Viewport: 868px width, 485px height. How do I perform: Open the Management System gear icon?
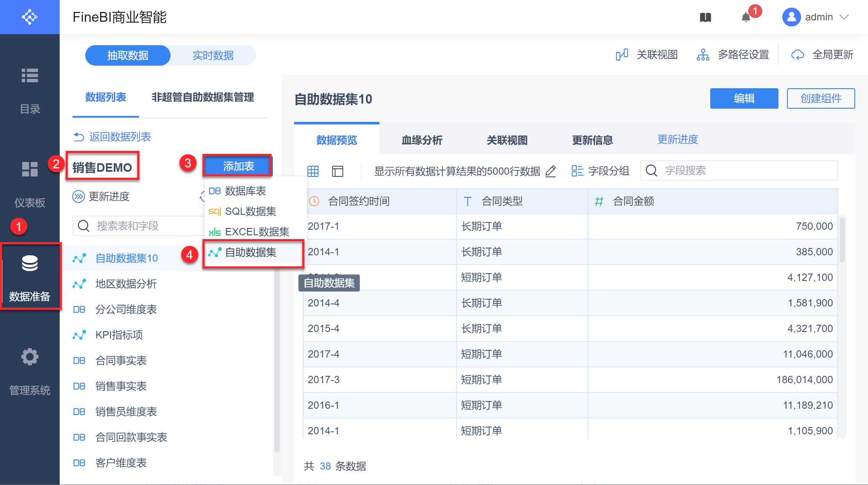pos(30,357)
